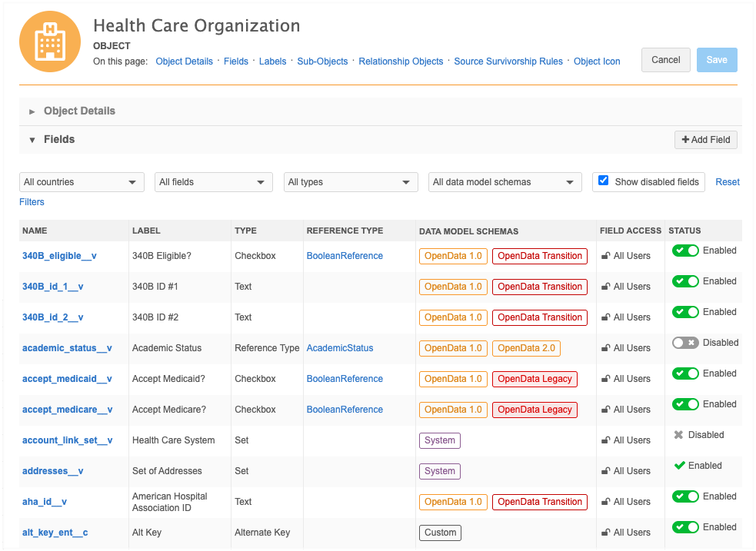The width and height of the screenshot is (756, 551).
Task: Uncheck Show disabled fields checkbox
Action: (x=604, y=181)
